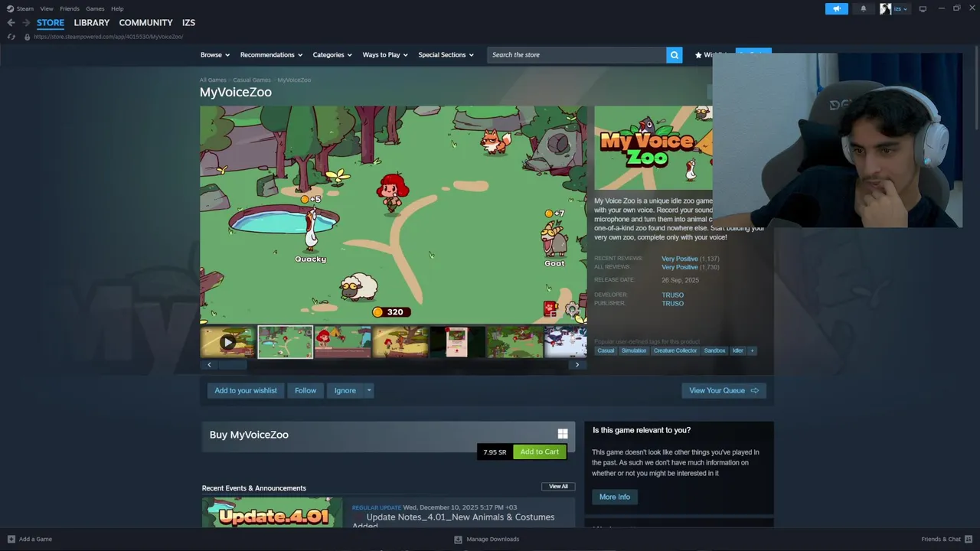Click the green Add to Cart button
The height and width of the screenshot is (551, 980).
point(540,452)
